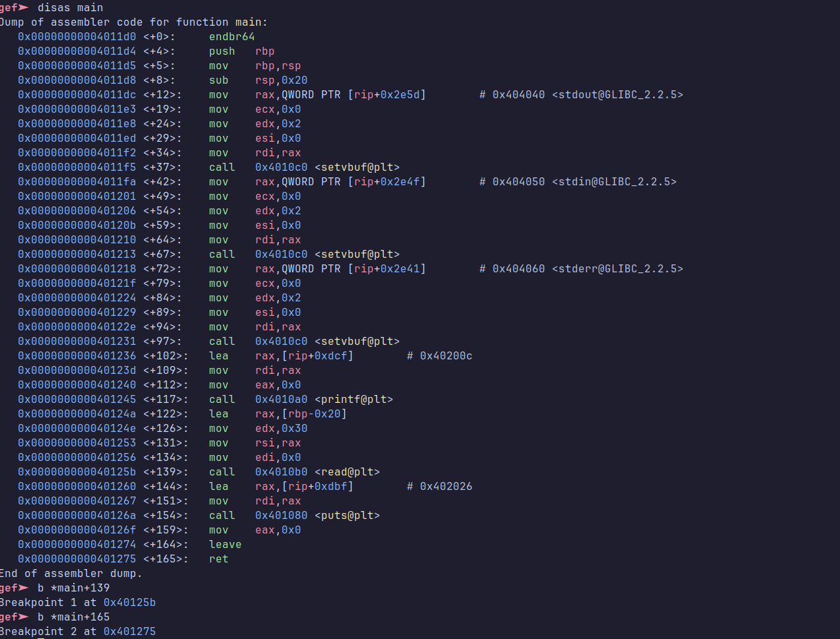Image resolution: width=840 pixels, height=639 pixels.
Task: Click operand 'rax,[rbp-0x20]' at offset +122
Action: [301, 413]
